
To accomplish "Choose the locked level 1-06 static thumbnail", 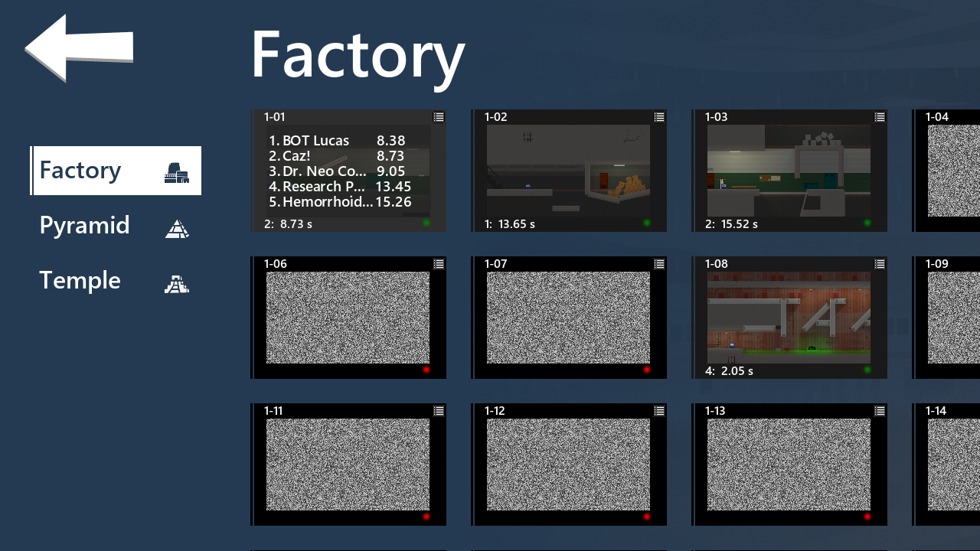I will click(x=348, y=318).
